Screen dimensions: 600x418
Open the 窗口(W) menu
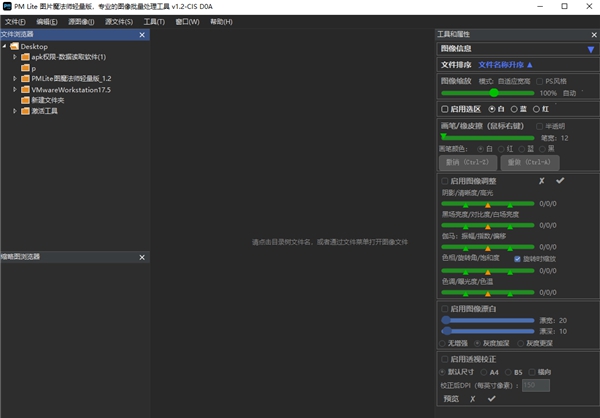point(187,22)
